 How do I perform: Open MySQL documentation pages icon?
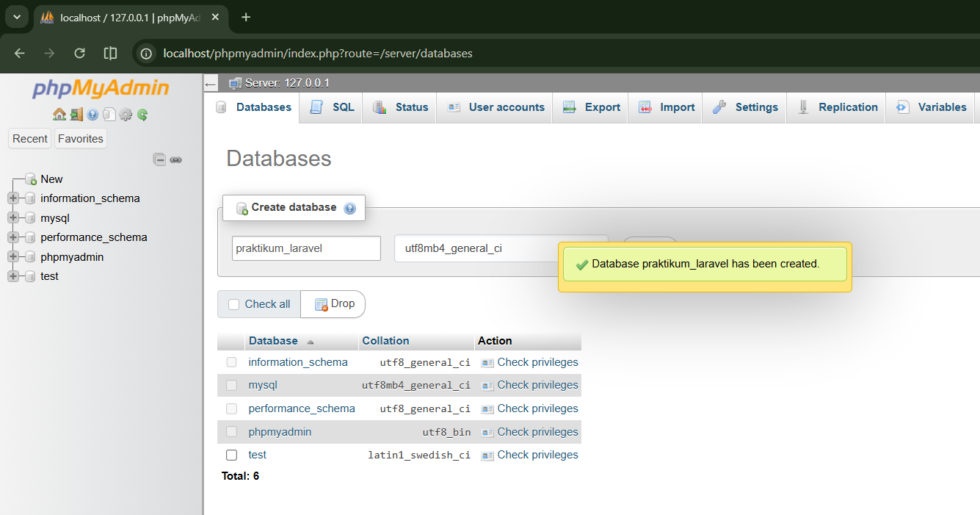click(109, 115)
